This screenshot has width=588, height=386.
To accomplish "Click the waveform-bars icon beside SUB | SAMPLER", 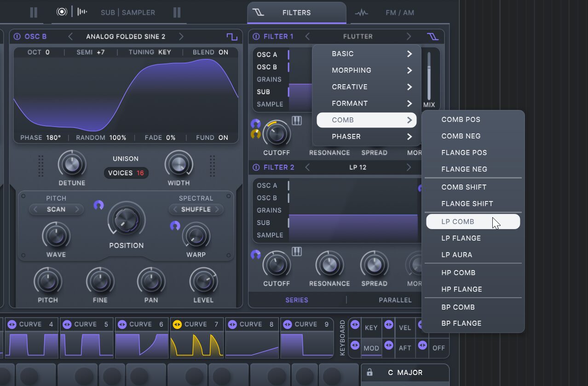I will [82, 12].
